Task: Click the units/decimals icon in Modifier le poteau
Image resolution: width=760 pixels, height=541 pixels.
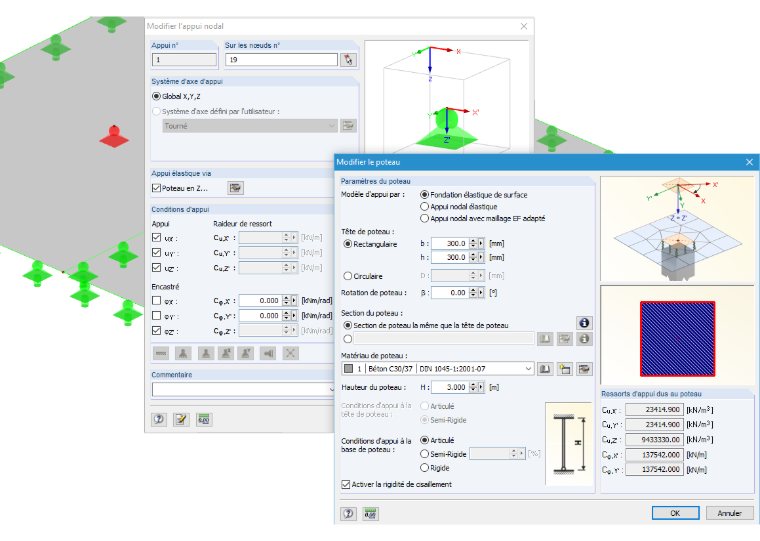Action: click(x=370, y=513)
